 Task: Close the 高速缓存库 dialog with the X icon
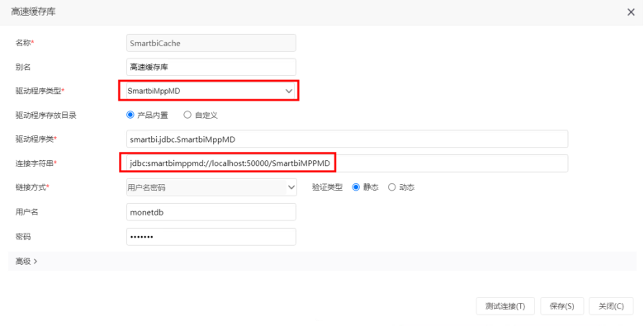(631, 12)
